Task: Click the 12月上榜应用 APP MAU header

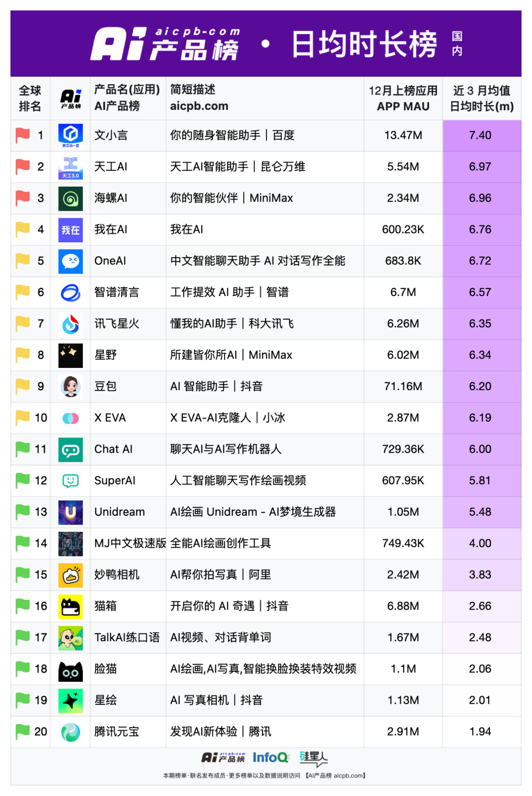Action: point(403,99)
